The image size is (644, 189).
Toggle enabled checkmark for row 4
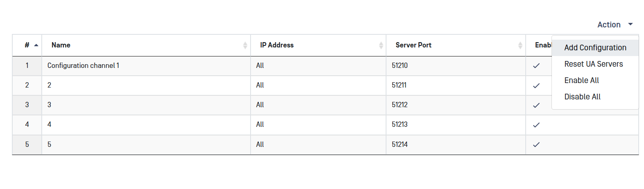[x=536, y=125]
